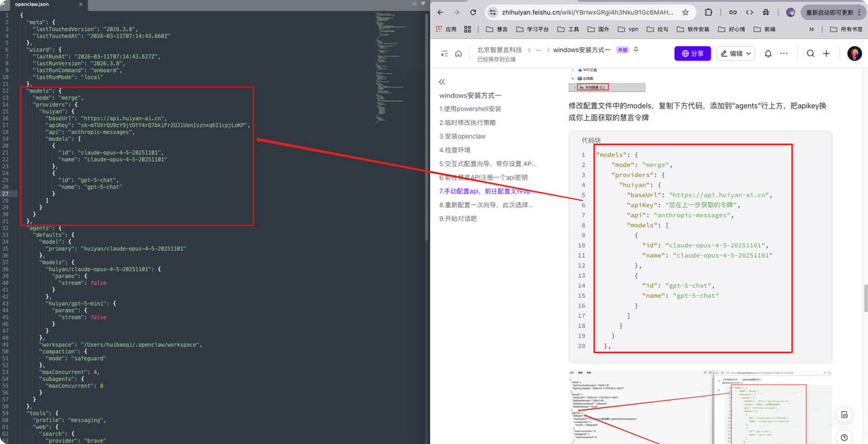The width and height of the screenshot is (868, 444).
Task: Show more bookmarks via the overflow chevron
Action: 812,29
